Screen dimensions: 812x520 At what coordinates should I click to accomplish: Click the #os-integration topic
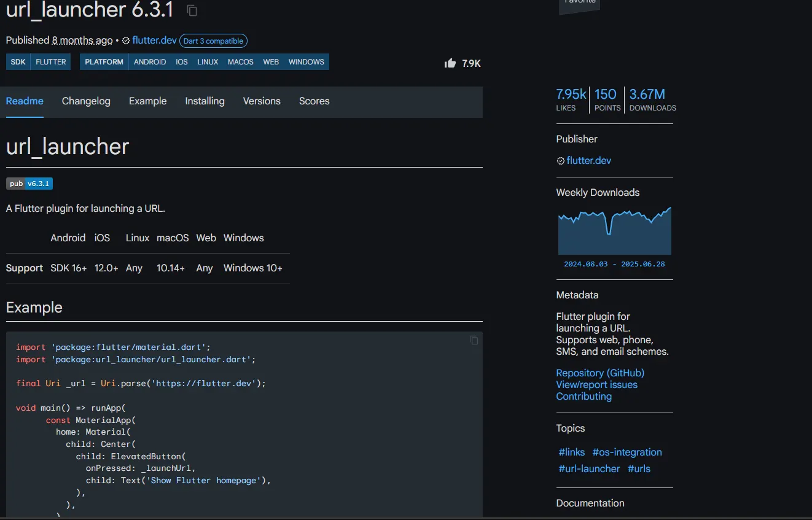[x=627, y=452]
